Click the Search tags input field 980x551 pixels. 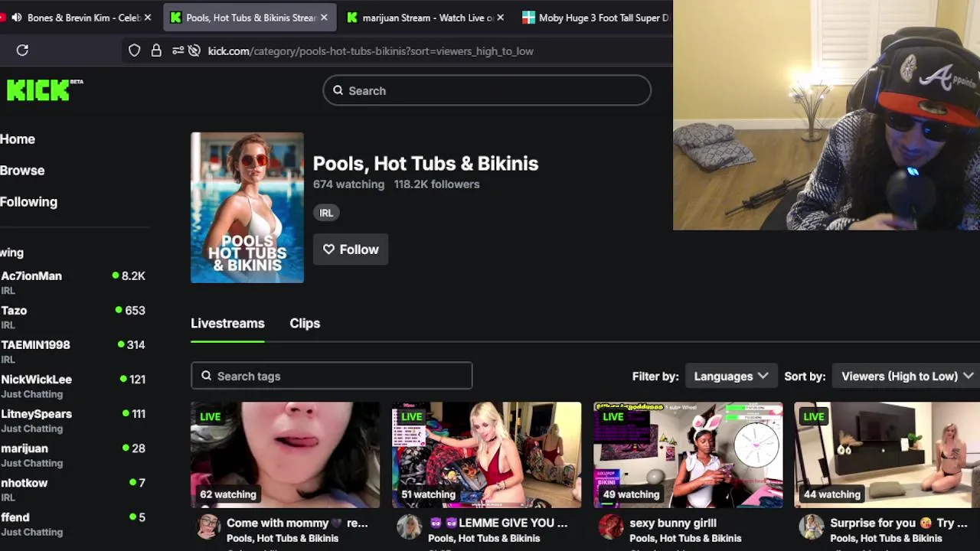pyautogui.click(x=332, y=376)
